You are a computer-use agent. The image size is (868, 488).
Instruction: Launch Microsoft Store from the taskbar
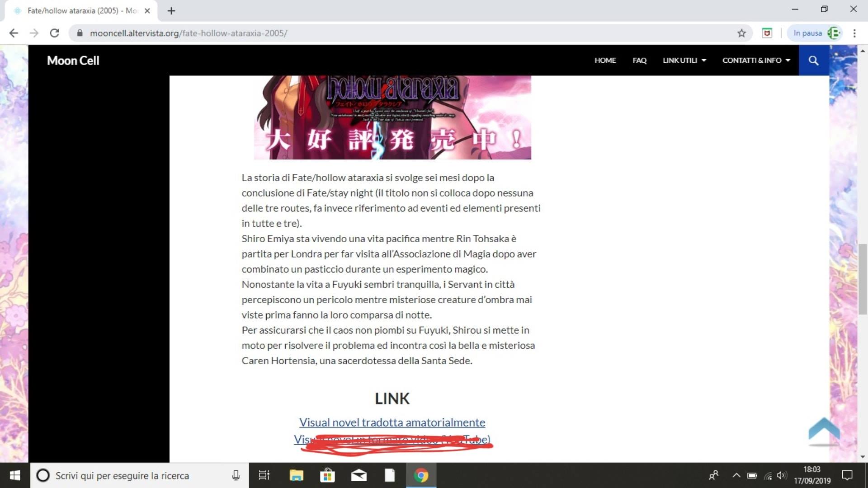[327, 475]
